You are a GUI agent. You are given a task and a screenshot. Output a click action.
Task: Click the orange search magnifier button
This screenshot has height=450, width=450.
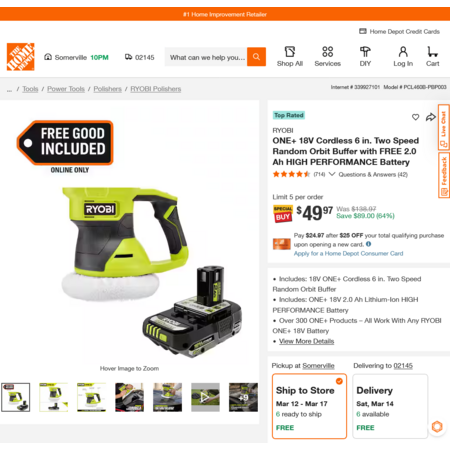click(x=256, y=57)
